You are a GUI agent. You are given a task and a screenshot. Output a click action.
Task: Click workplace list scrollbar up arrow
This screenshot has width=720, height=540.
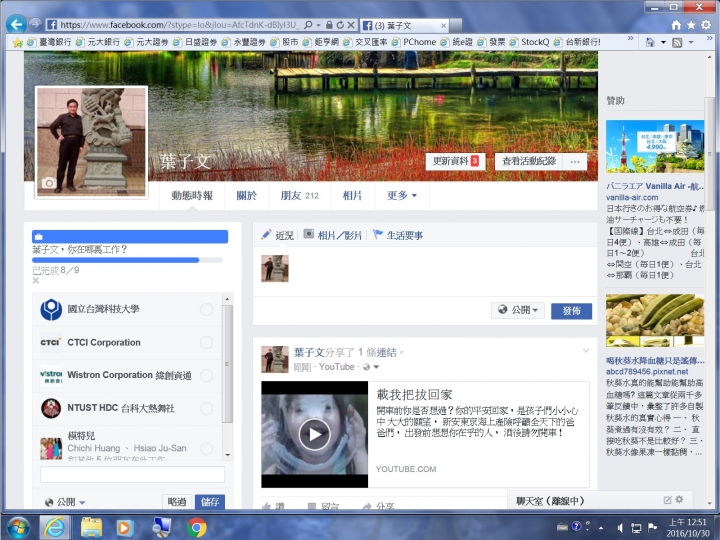click(x=227, y=299)
